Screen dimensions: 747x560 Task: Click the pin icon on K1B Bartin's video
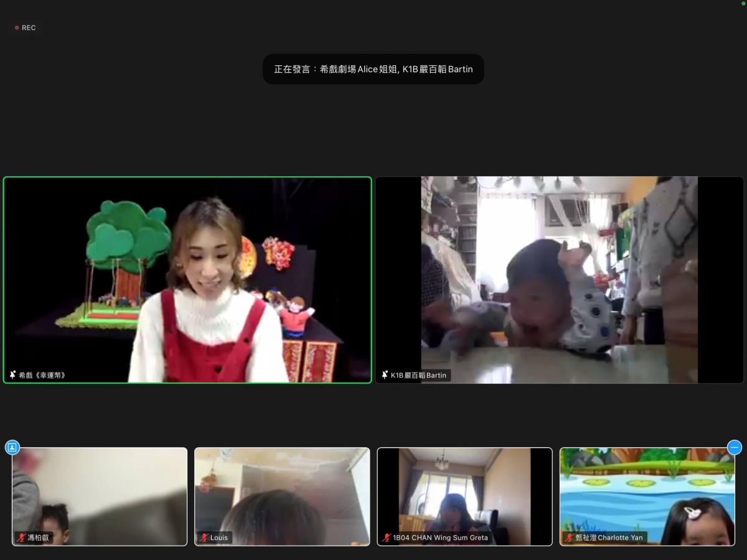coord(385,375)
